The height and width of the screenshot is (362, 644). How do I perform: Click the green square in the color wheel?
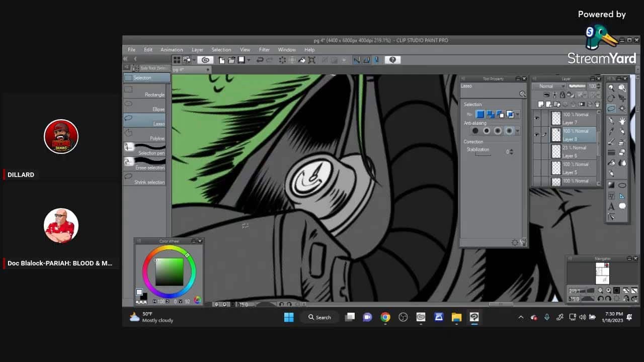[169, 272]
